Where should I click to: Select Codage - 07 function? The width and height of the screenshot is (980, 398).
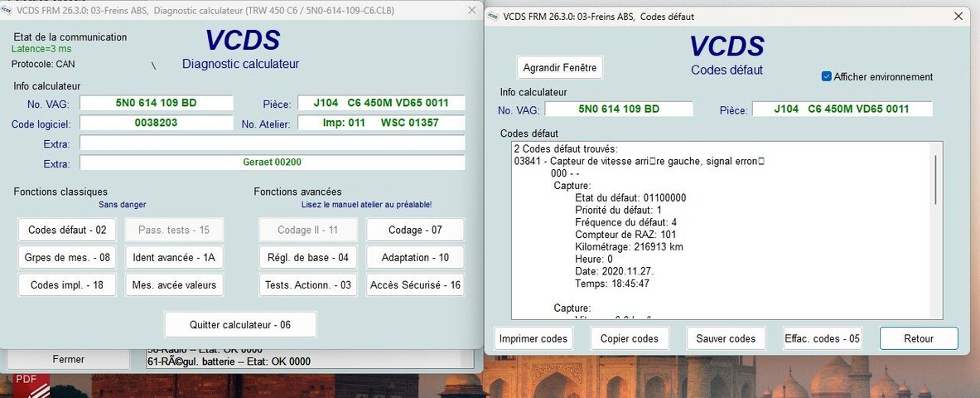tap(415, 230)
